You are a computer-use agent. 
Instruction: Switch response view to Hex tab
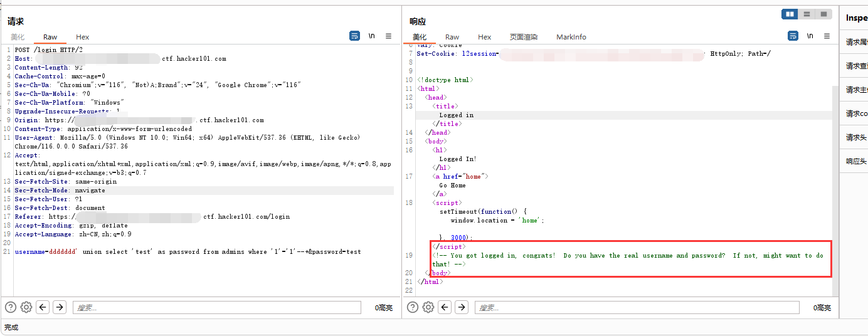click(x=485, y=37)
